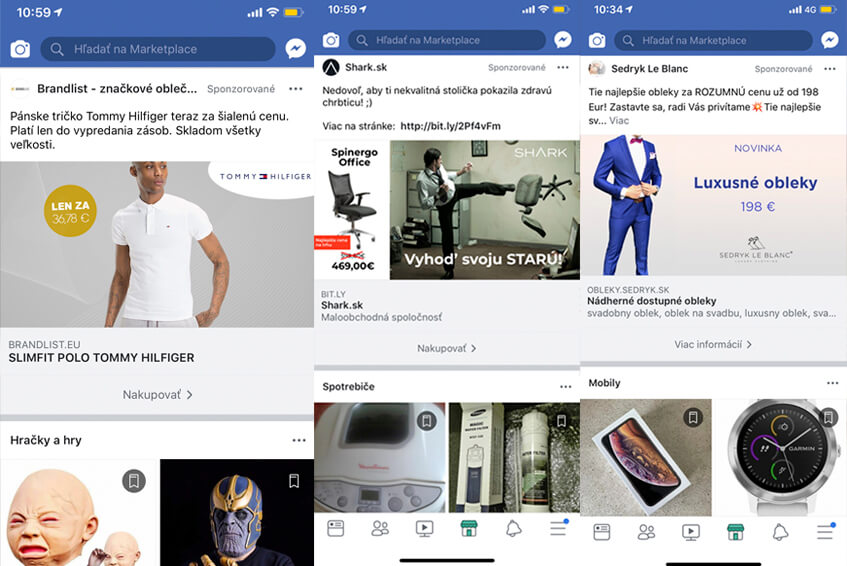Viewport: 847px width, 566px height.
Task: Save the iPhone box listing
Action: point(693,417)
